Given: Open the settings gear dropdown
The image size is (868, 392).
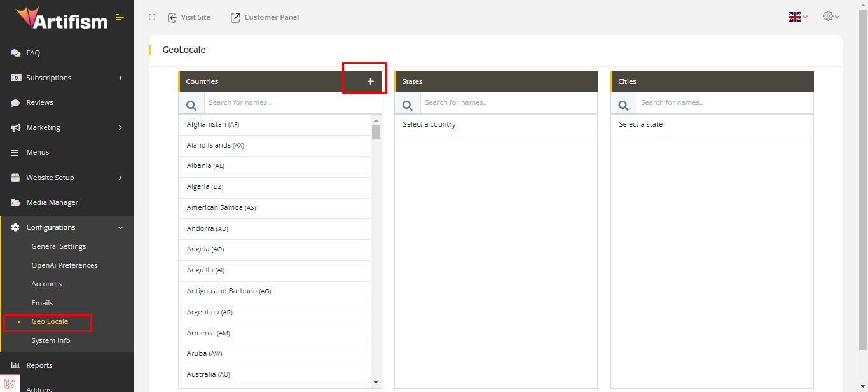Looking at the screenshot, I should [x=831, y=17].
